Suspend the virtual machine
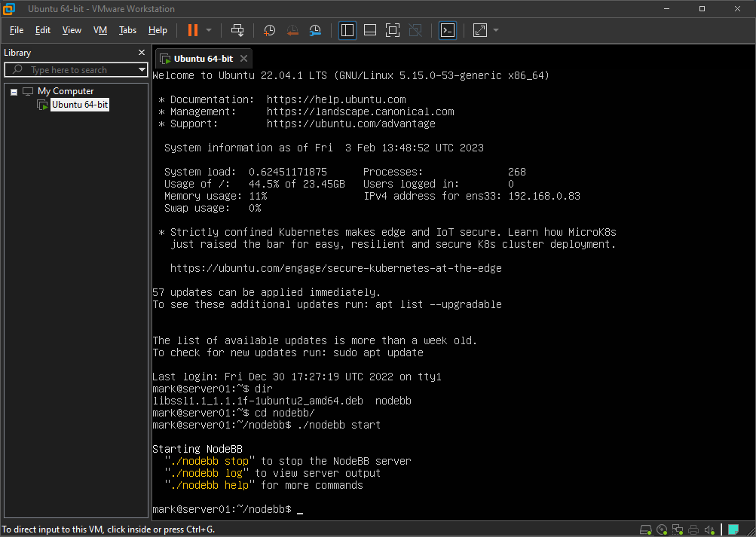This screenshot has height=537, width=756. click(193, 30)
